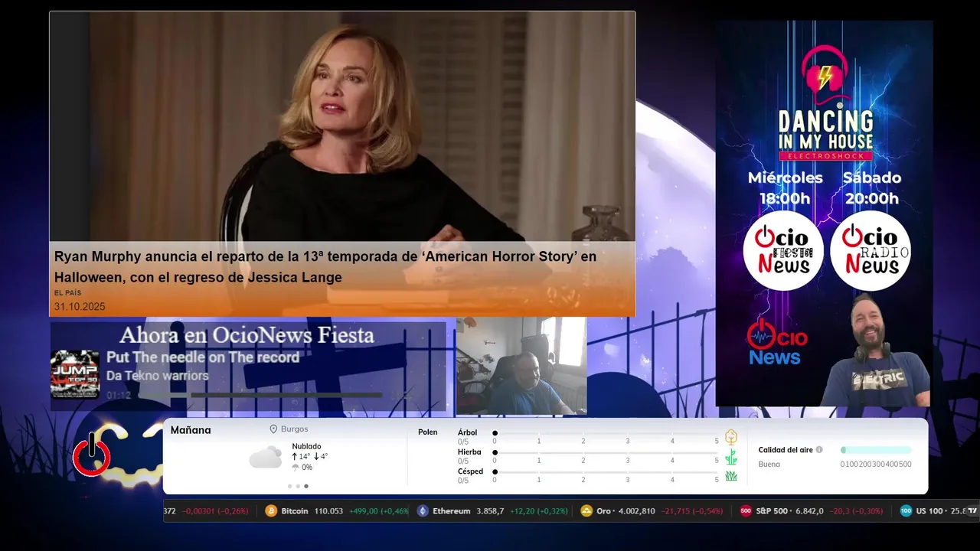980x551 pixels.
Task: Click the location pin icon beside Burgos
Action: tap(273, 429)
